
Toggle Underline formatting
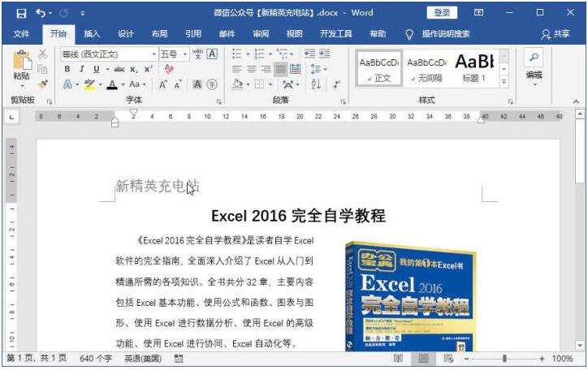point(97,69)
